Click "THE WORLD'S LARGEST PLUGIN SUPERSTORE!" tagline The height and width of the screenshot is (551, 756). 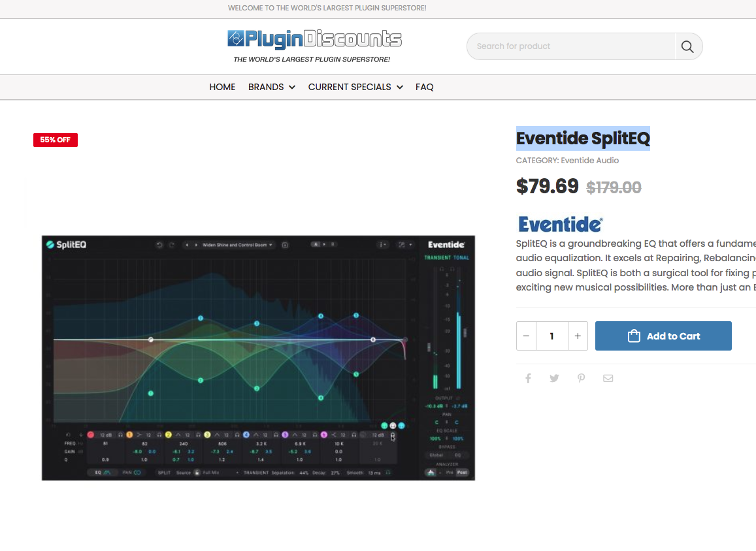(312, 59)
